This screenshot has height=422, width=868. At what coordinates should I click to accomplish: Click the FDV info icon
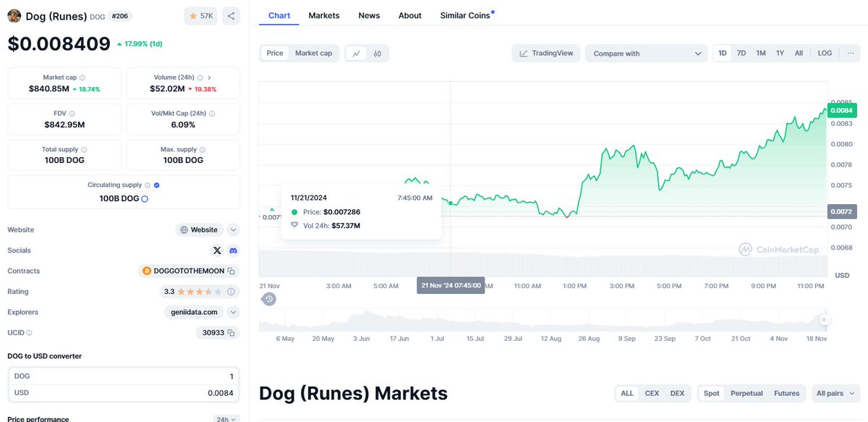pyautogui.click(x=72, y=114)
